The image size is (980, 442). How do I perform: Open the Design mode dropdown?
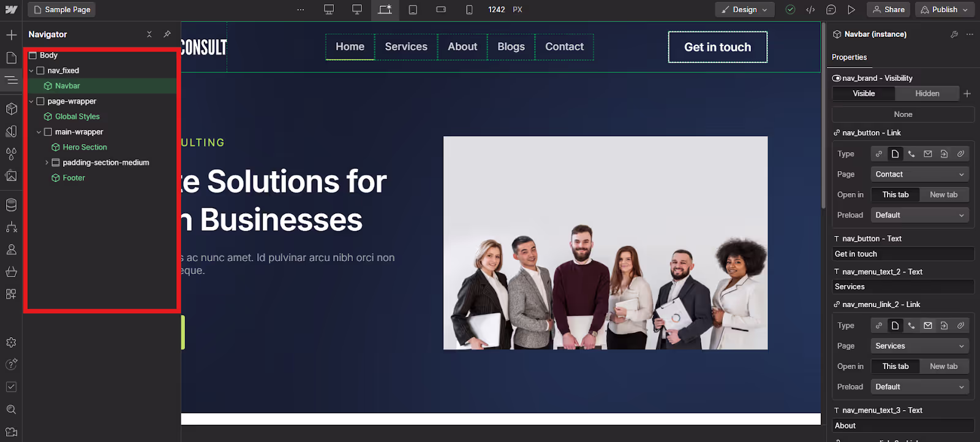coord(745,10)
